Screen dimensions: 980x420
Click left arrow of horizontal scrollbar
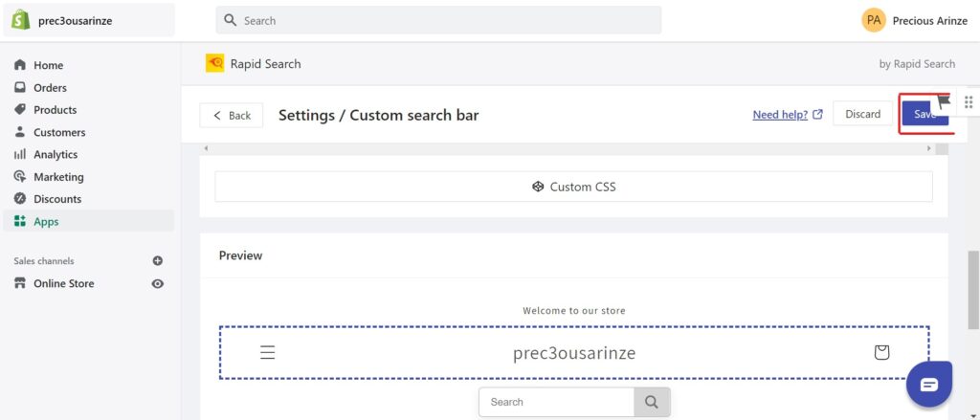(207, 148)
